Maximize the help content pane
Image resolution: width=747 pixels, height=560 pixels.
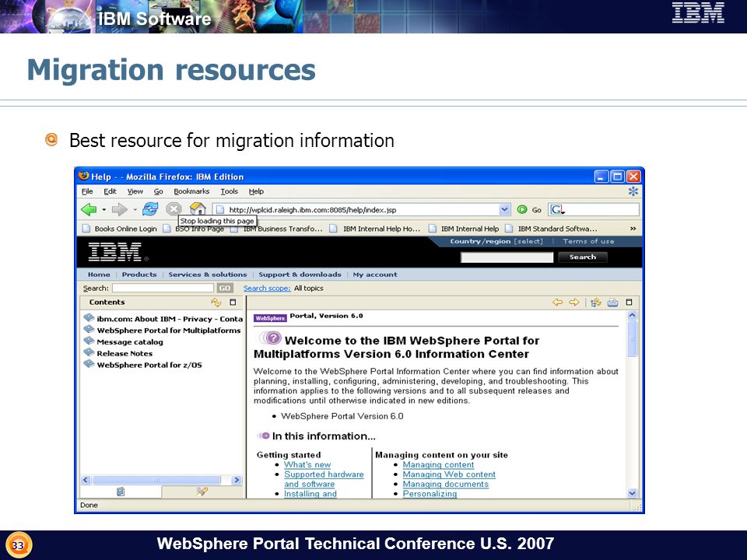click(x=629, y=303)
